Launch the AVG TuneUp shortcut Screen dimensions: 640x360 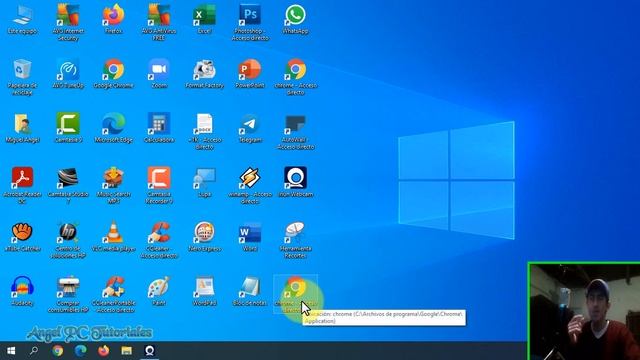[x=68, y=73]
